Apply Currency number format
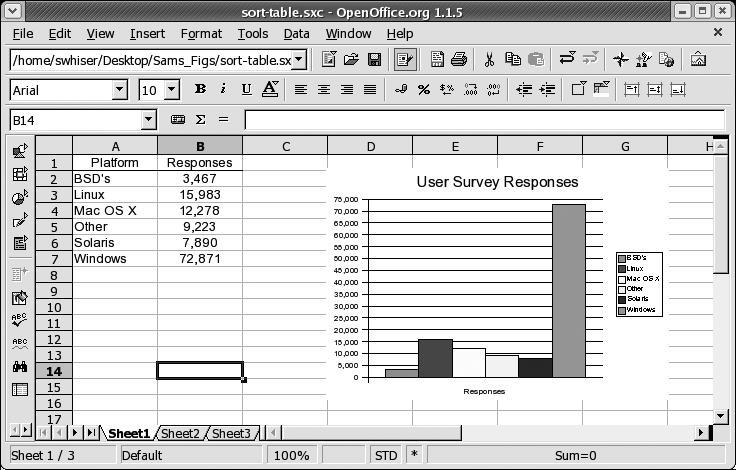Screen dimensions: 736x470 point(401,89)
